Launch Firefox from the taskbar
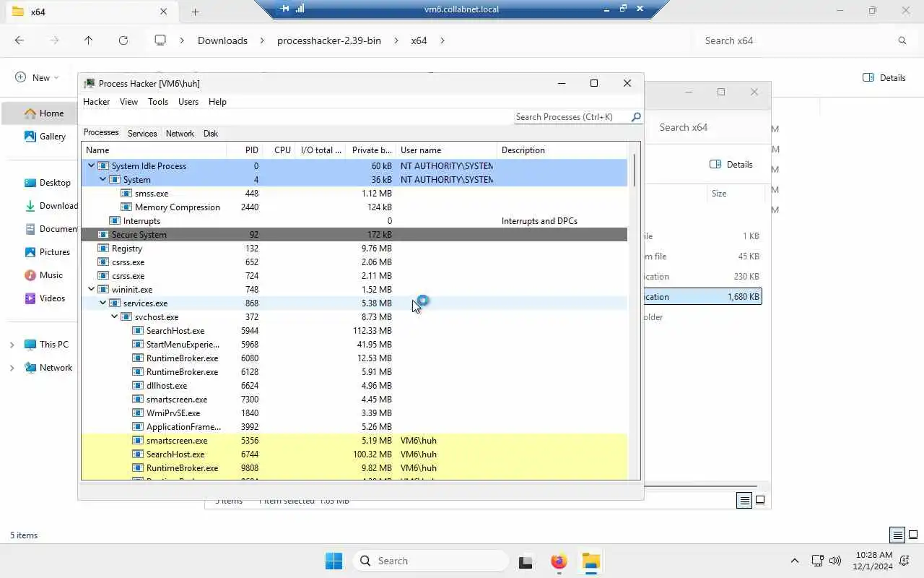Screen dimensions: 924x578 (x=559, y=561)
